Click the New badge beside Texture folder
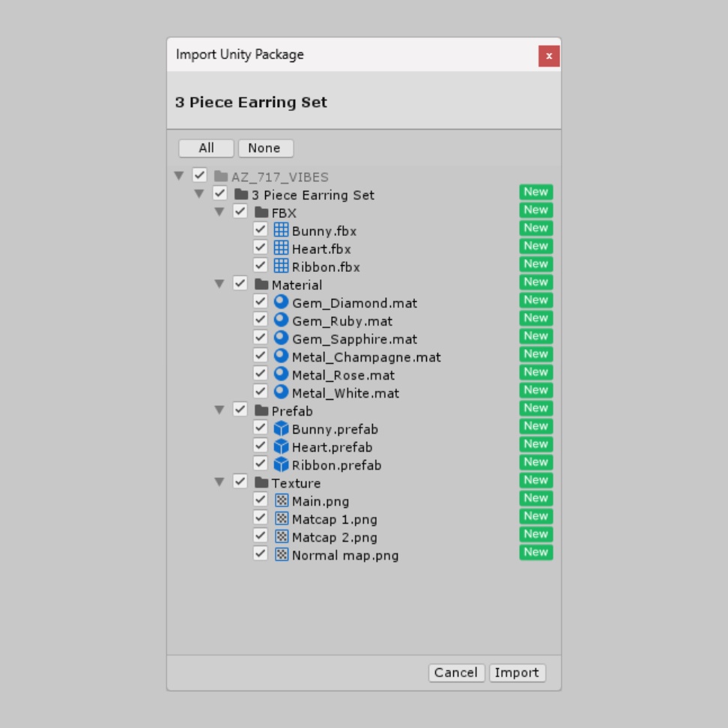The image size is (728, 728). 536,480
